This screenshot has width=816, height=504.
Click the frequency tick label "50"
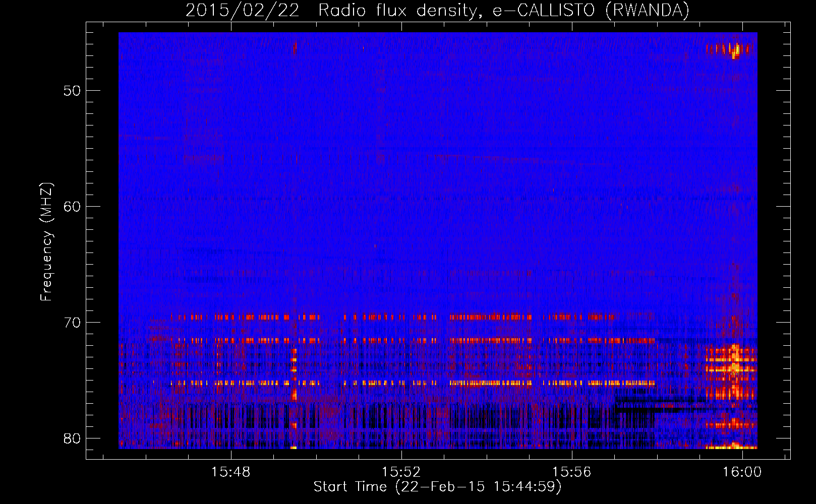point(72,91)
